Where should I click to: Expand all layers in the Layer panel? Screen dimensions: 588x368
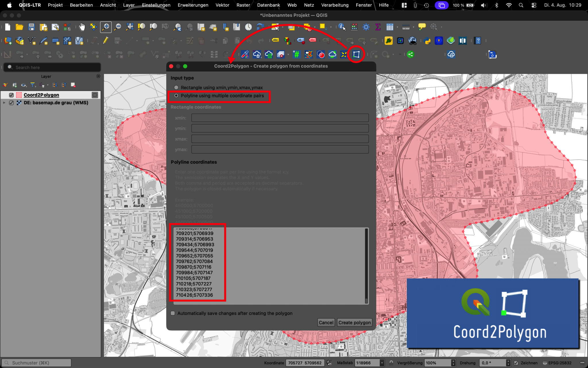pos(55,85)
